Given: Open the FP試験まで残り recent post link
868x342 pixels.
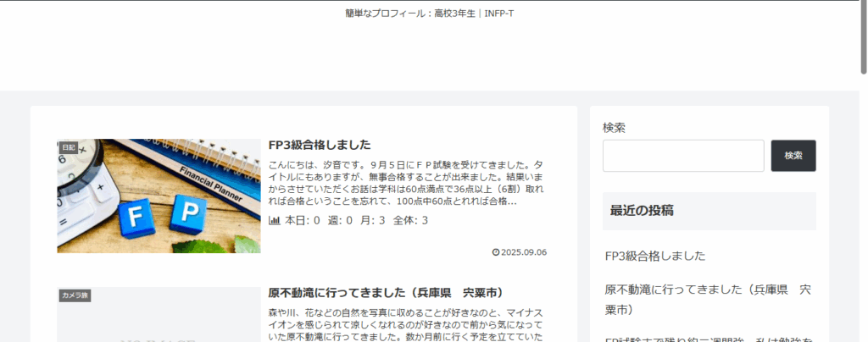Looking at the screenshot, I should pos(707,338).
